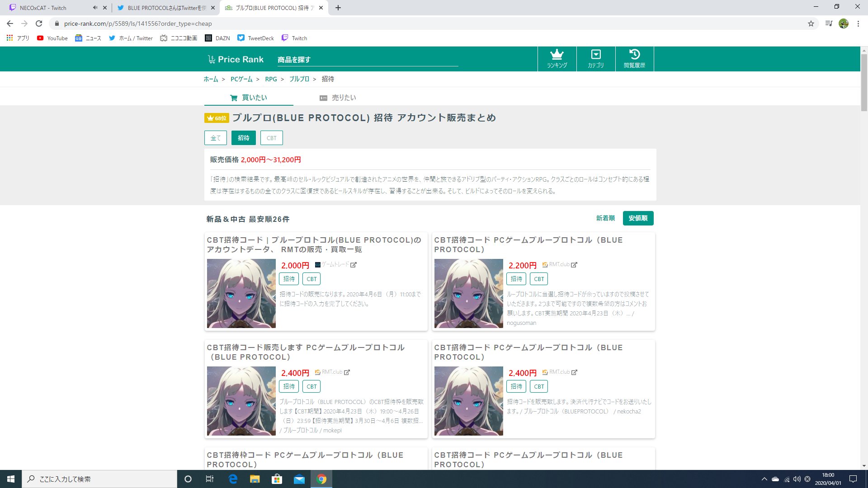Open Task View from the taskbar
This screenshot has height=488, width=868.
pyautogui.click(x=210, y=479)
